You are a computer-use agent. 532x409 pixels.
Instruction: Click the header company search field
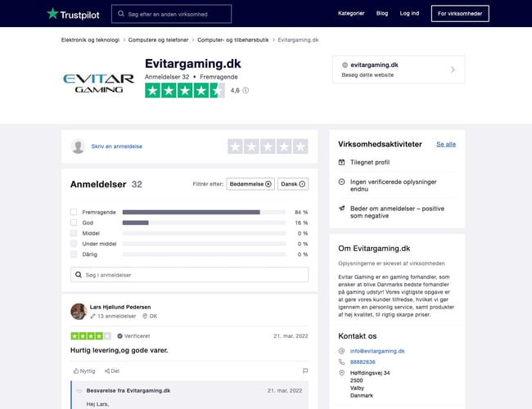[x=171, y=14]
